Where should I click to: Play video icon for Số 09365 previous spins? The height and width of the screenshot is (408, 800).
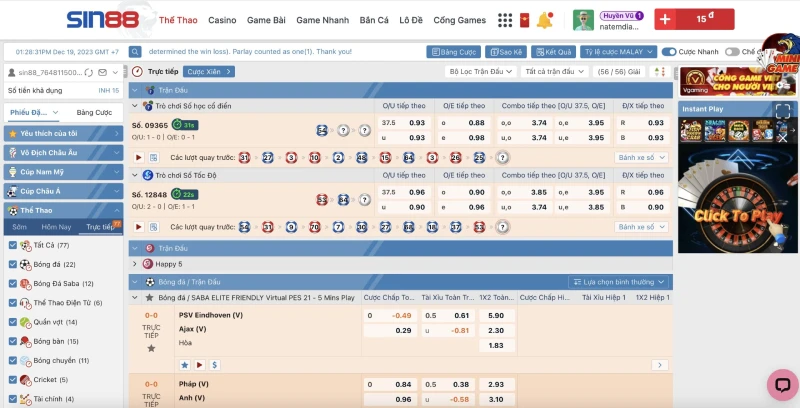(138, 158)
